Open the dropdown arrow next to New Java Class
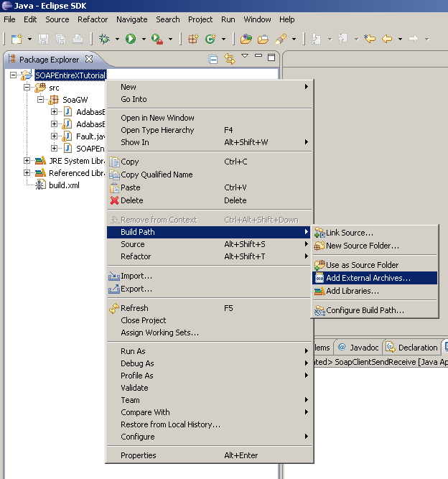 click(x=223, y=39)
